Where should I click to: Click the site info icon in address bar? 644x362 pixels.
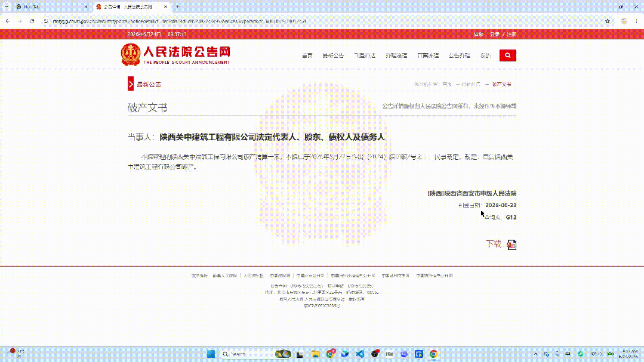tap(46, 21)
